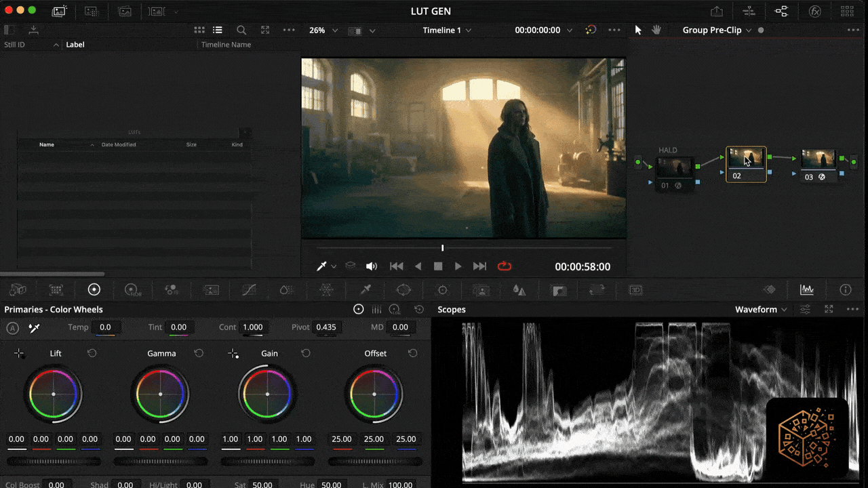
Task: Open the Magic Mask palette
Action: pos(481,290)
